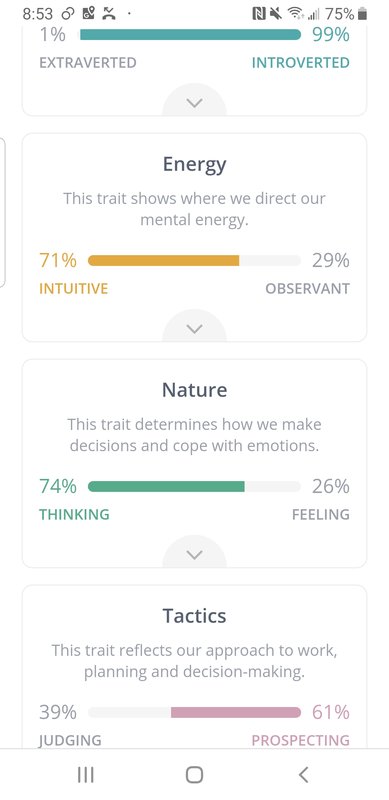Select the Nature card heading

(194, 390)
